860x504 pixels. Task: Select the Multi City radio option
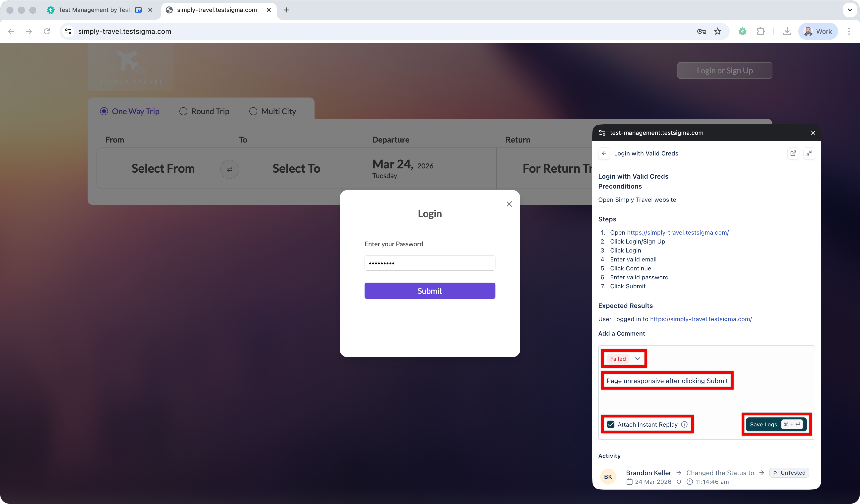tap(253, 111)
